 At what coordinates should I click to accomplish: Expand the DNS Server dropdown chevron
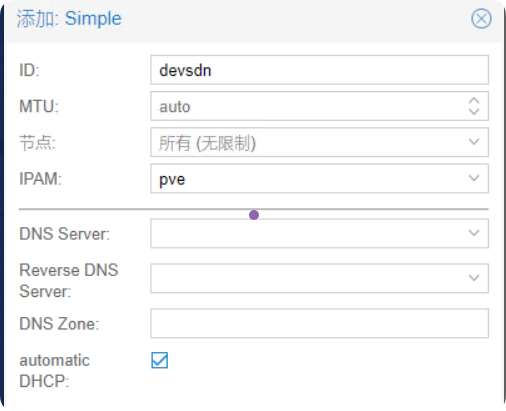click(474, 233)
